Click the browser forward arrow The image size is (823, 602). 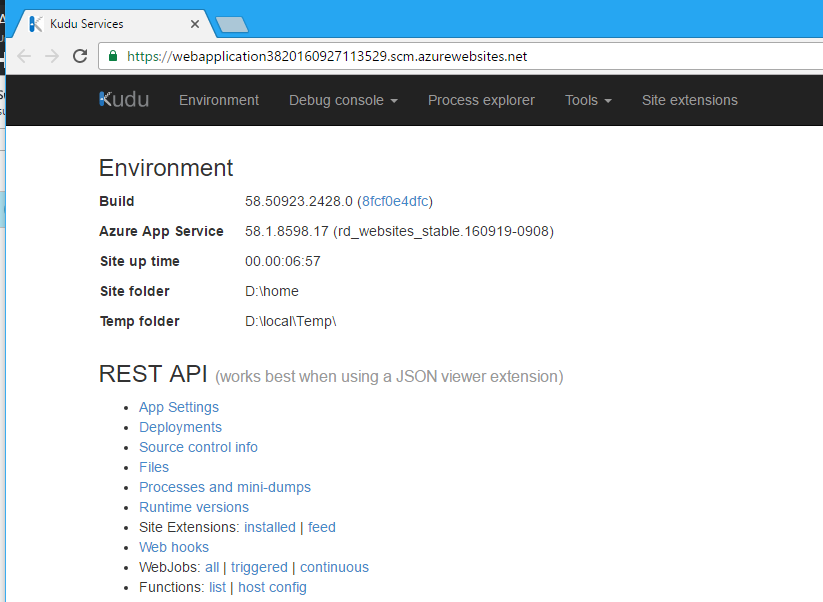click(52, 56)
